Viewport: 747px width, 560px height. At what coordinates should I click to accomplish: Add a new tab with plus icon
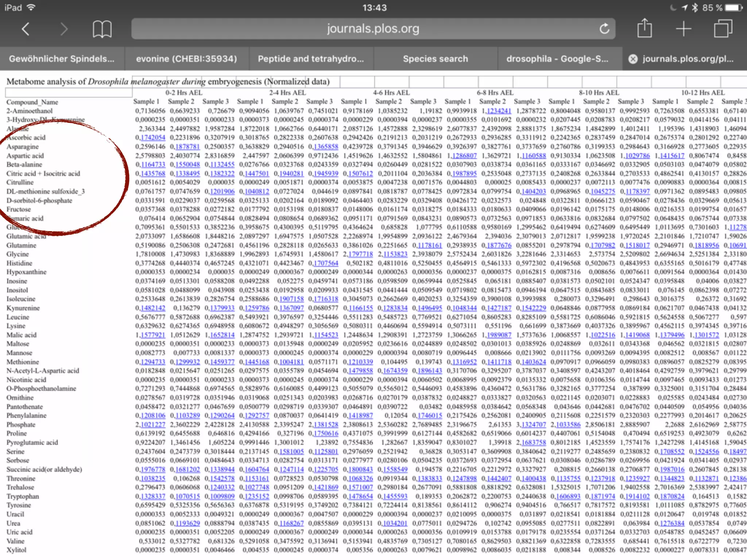[x=683, y=28]
